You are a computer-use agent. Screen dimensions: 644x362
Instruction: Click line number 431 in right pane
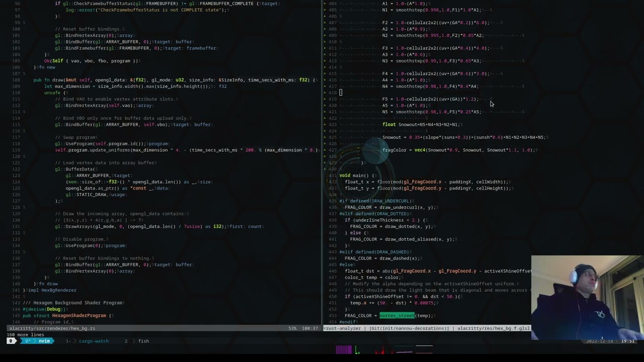click(332, 175)
